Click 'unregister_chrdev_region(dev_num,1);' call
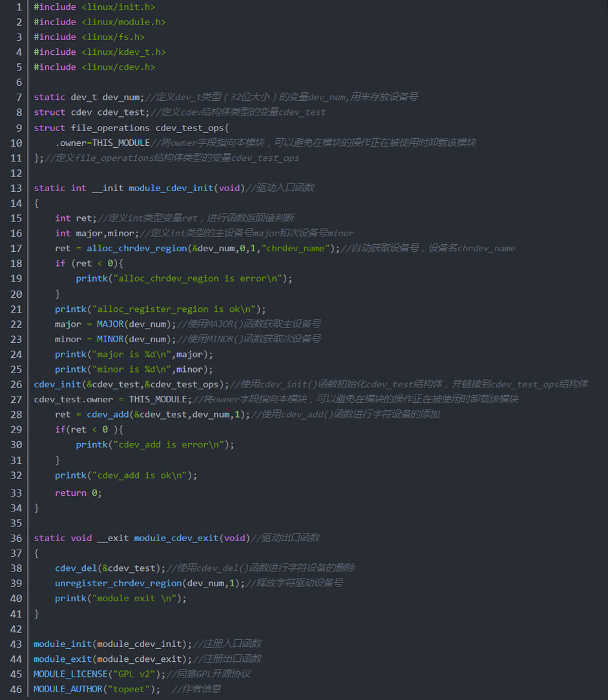 [x=150, y=584]
